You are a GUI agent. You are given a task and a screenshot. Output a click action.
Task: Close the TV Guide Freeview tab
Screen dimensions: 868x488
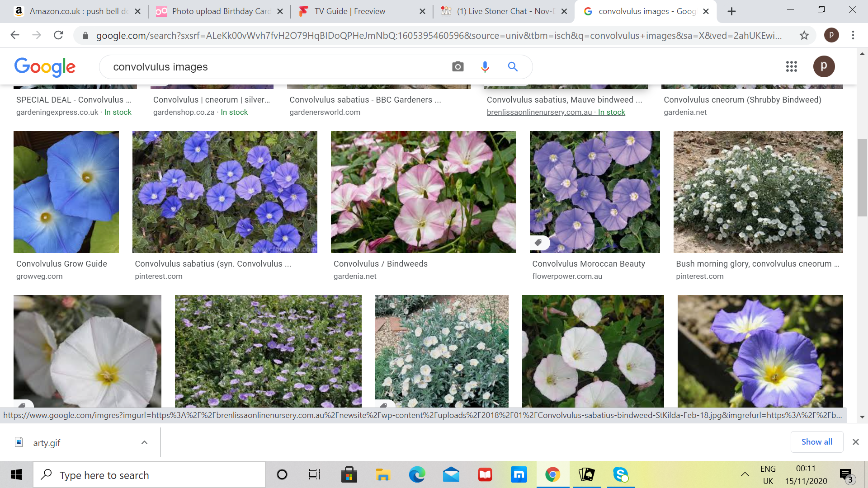pyautogui.click(x=422, y=12)
